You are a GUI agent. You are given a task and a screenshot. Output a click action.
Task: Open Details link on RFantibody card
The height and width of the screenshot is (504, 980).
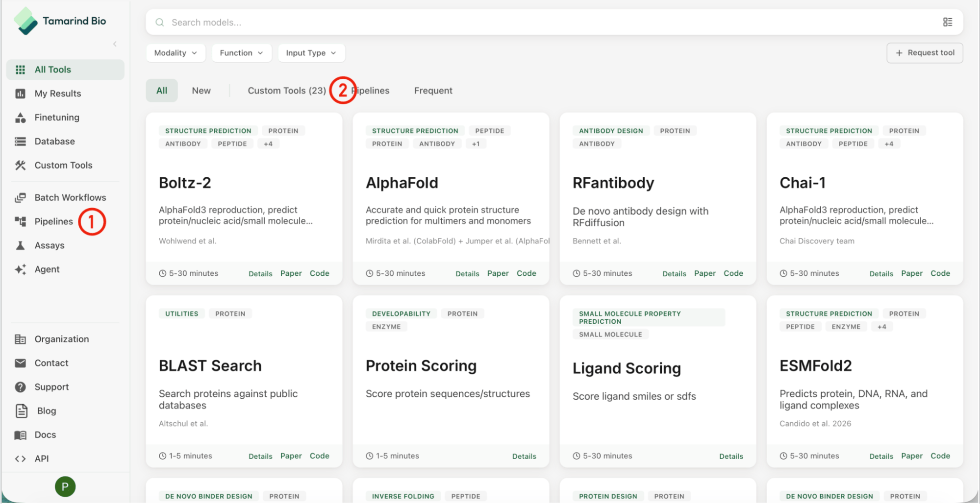click(x=674, y=274)
